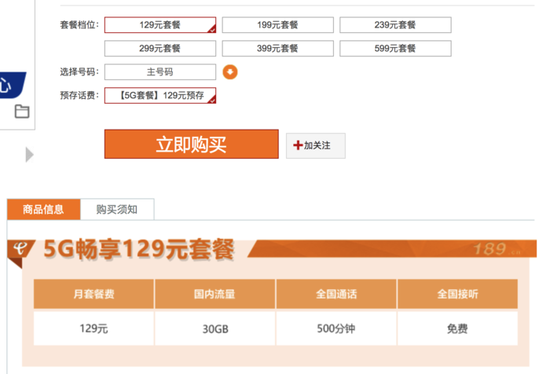
Task: Open the 主号码 number selection box
Action: (x=160, y=72)
